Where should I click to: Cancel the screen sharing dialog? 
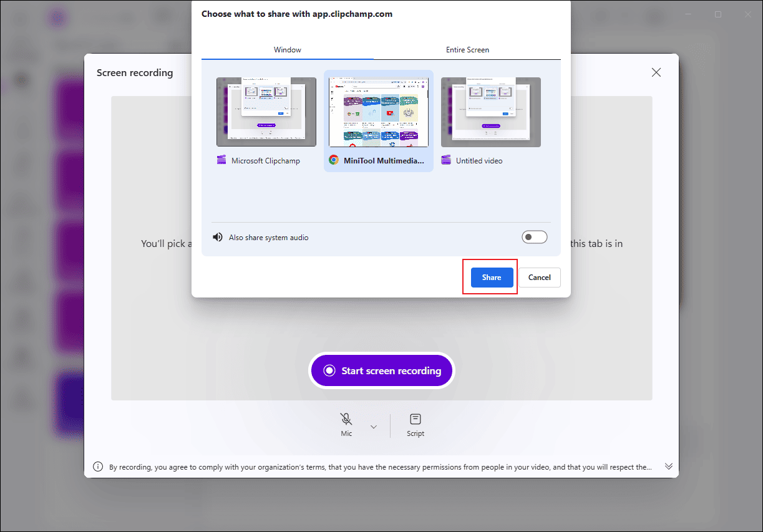tap(539, 277)
